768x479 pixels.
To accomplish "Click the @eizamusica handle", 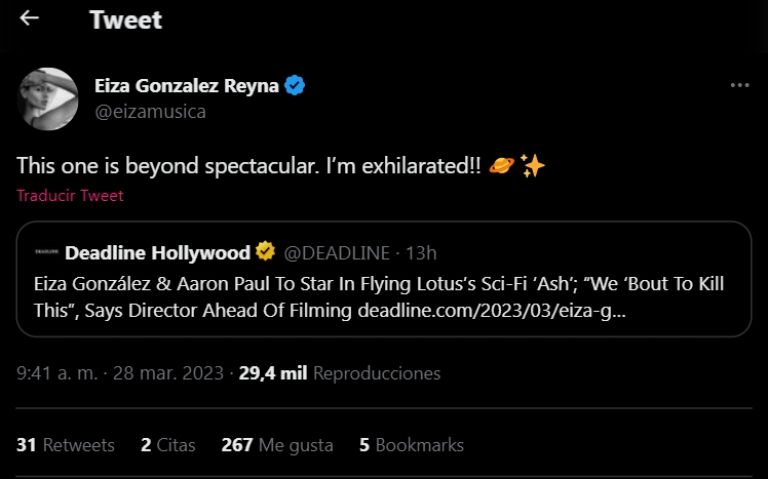I will tap(150, 111).
